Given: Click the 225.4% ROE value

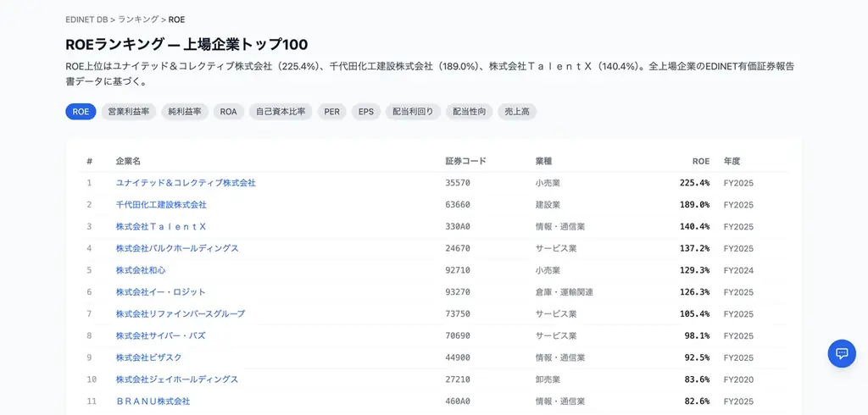Looking at the screenshot, I should [695, 183].
